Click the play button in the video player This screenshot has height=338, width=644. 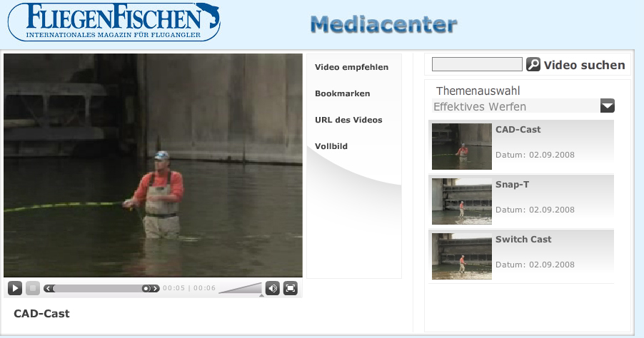pos(15,288)
